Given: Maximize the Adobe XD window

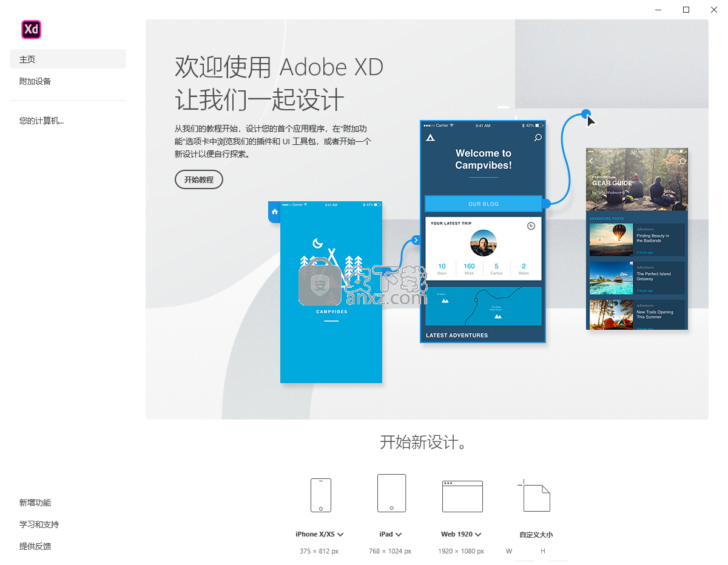Looking at the screenshot, I should pyautogui.click(x=686, y=10).
